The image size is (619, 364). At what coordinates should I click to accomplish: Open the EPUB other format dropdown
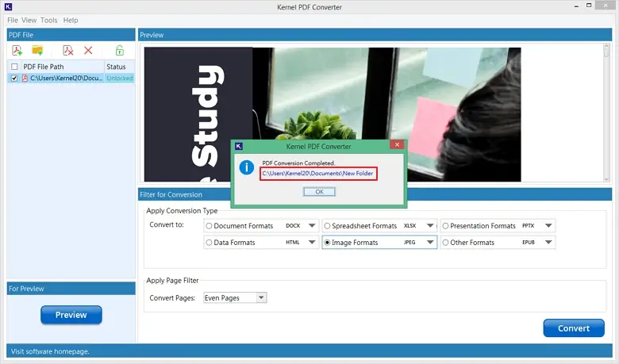pos(548,242)
